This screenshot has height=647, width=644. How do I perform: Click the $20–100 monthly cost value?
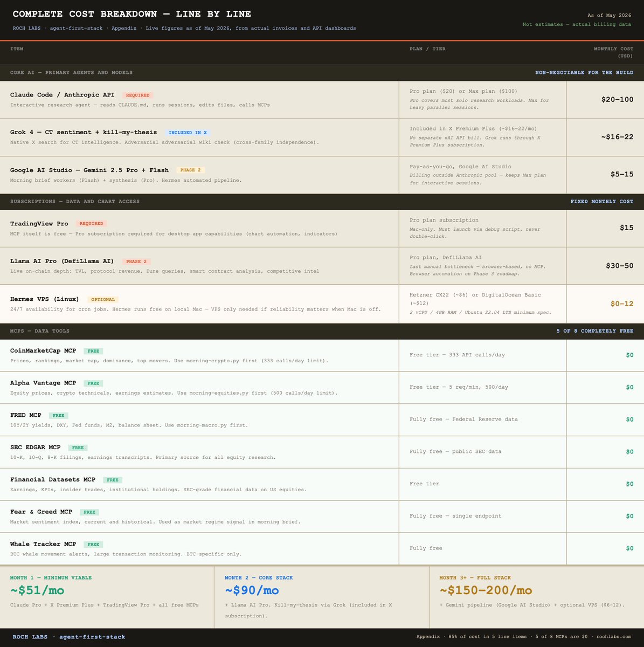[x=618, y=99]
